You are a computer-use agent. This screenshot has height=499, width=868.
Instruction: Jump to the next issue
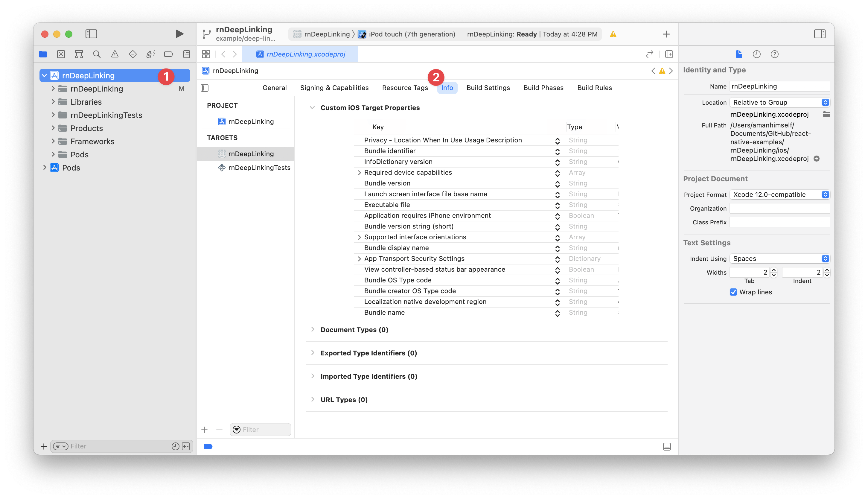coord(671,71)
